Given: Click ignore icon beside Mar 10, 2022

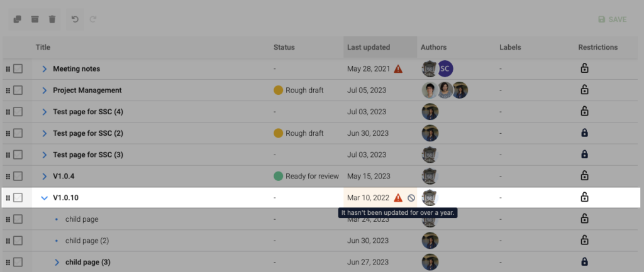Looking at the screenshot, I should 411,198.
